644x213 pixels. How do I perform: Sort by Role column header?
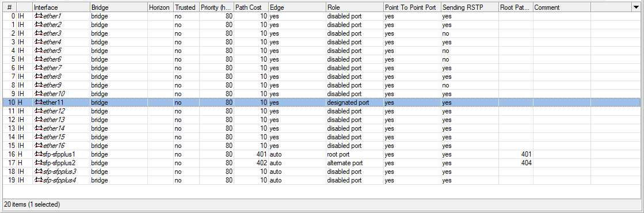355,7
